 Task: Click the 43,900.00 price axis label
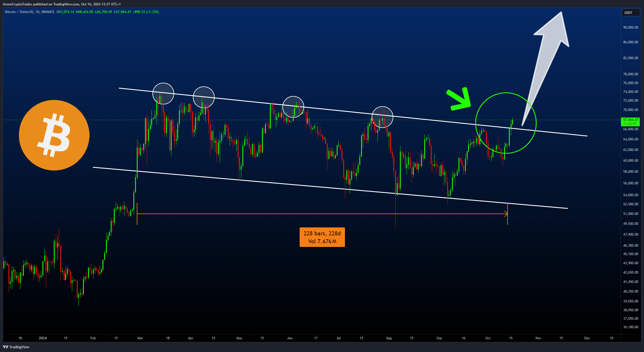631,263
